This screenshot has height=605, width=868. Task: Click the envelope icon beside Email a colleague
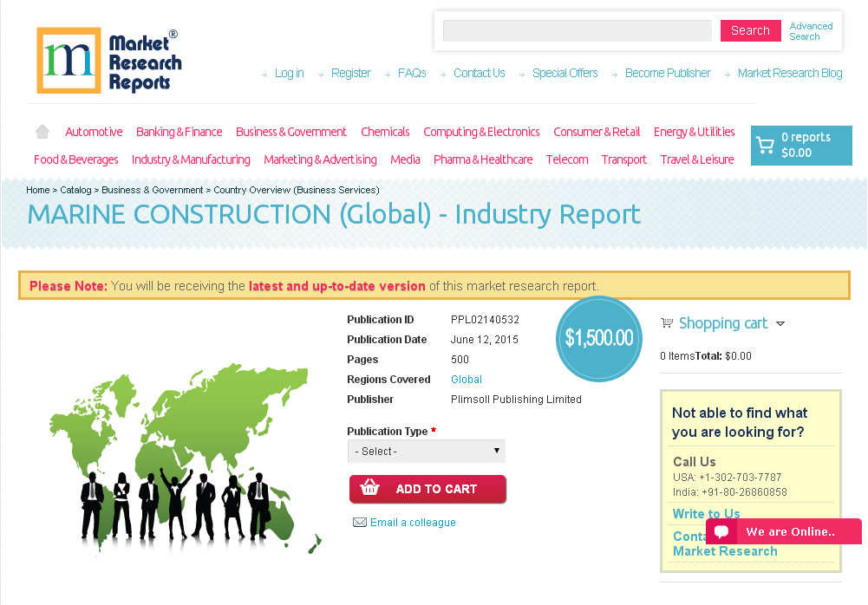[x=360, y=522]
